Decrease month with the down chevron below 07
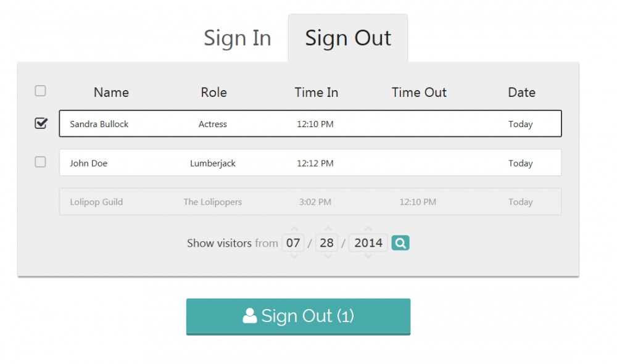Screen dimensions: 617x364 294,256
